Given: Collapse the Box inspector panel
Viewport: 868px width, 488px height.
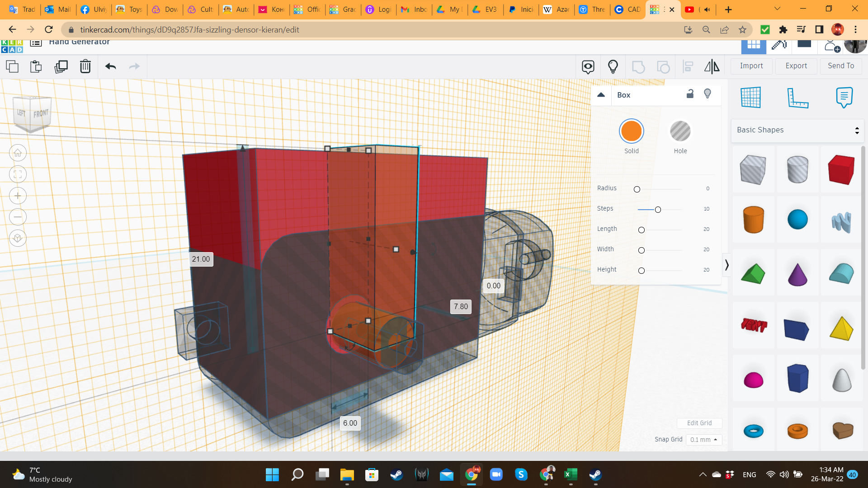Looking at the screenshot, I should [601, 95].
